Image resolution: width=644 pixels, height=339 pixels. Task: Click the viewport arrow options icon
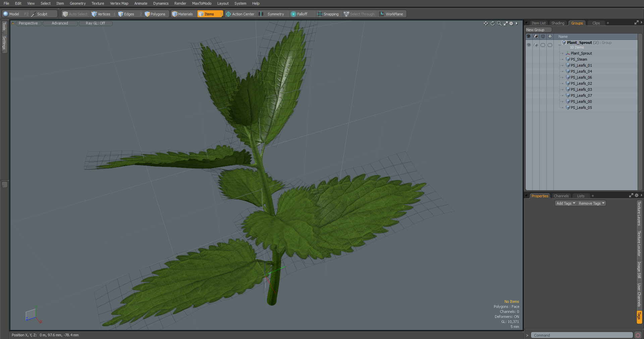pos(517,23)
